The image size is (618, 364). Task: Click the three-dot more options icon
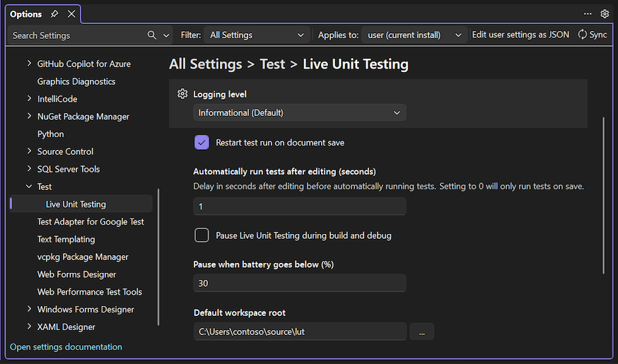(588, 13)
